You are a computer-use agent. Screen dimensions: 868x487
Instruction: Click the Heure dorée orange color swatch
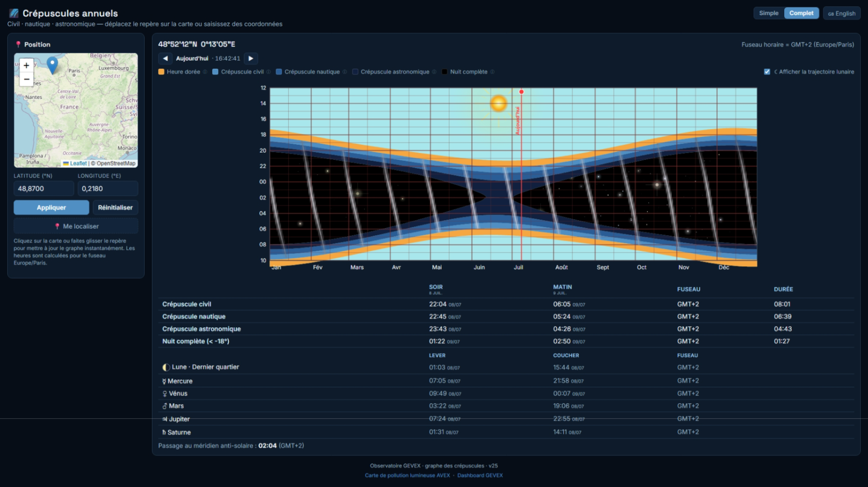pyautogui.click(x=161, y=72)
